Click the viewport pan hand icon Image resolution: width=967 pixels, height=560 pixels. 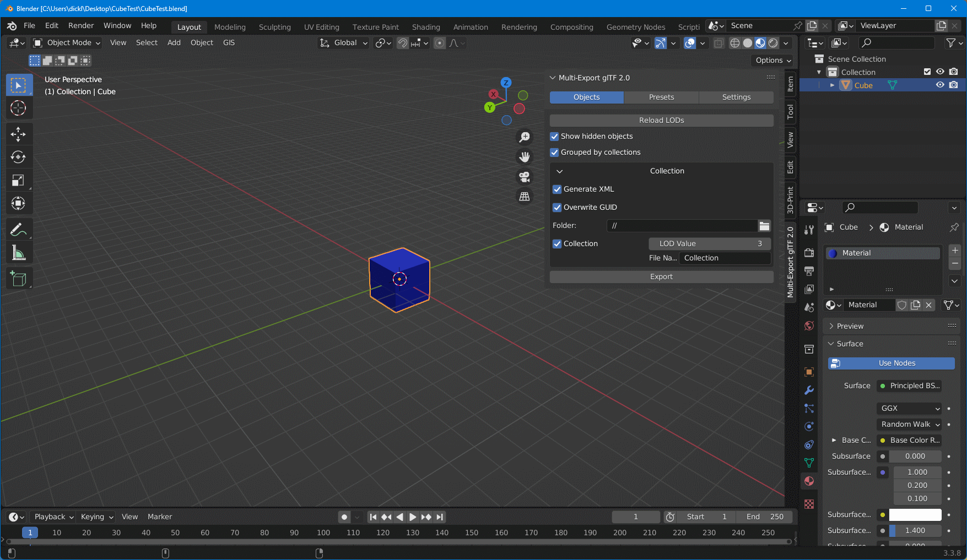click(525, 157)
